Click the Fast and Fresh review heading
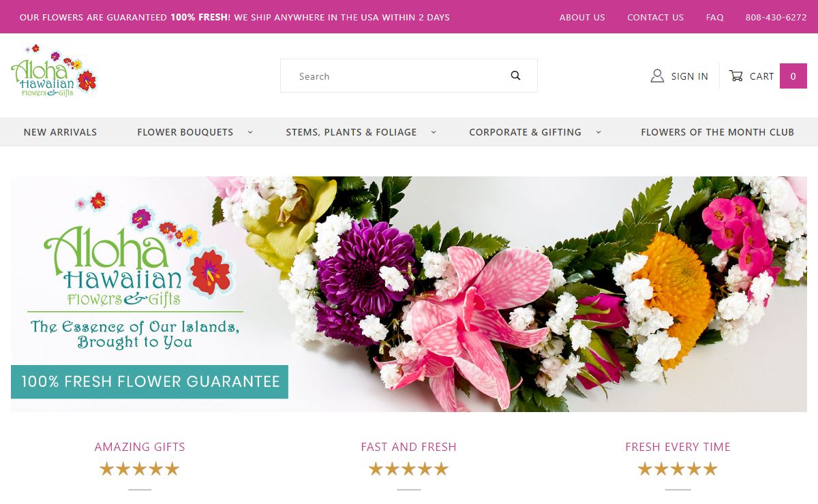The width and height of the screenshot is (818, 504). click(409, 447)
